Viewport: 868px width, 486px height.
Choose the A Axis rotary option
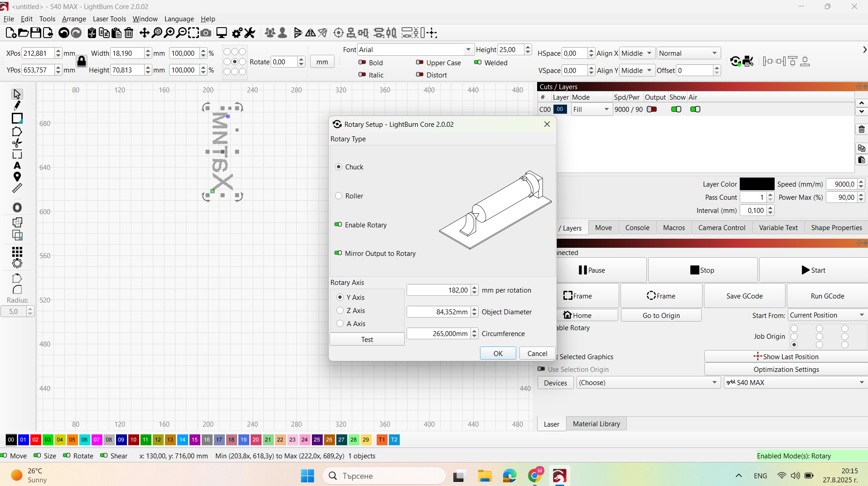tap(340, 324)
